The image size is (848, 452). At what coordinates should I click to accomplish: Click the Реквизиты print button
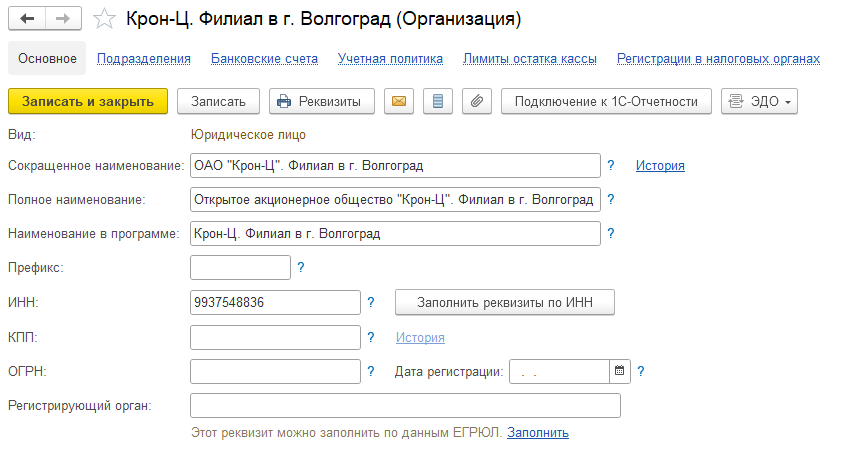pos(322,101)
